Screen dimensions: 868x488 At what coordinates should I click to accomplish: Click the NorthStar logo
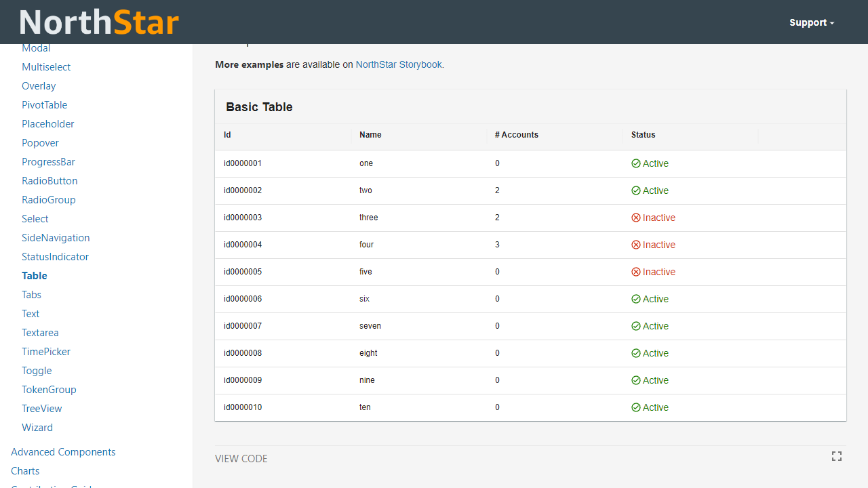point(99,22)
